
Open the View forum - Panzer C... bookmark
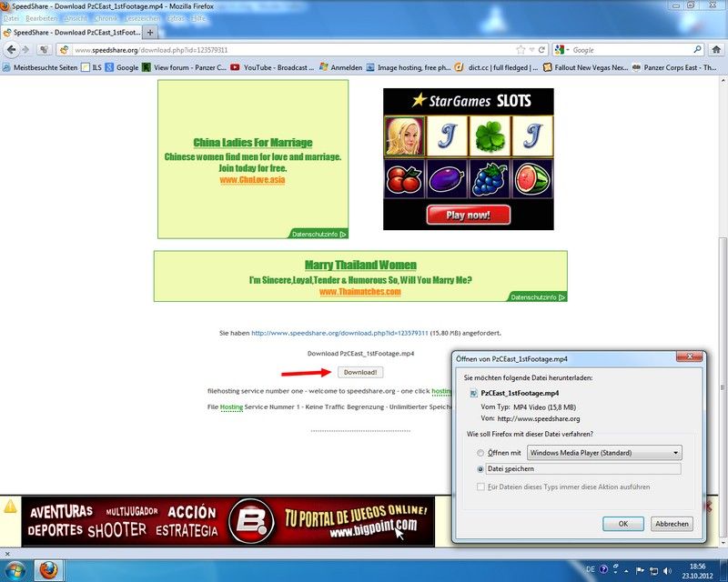[184, 67]
